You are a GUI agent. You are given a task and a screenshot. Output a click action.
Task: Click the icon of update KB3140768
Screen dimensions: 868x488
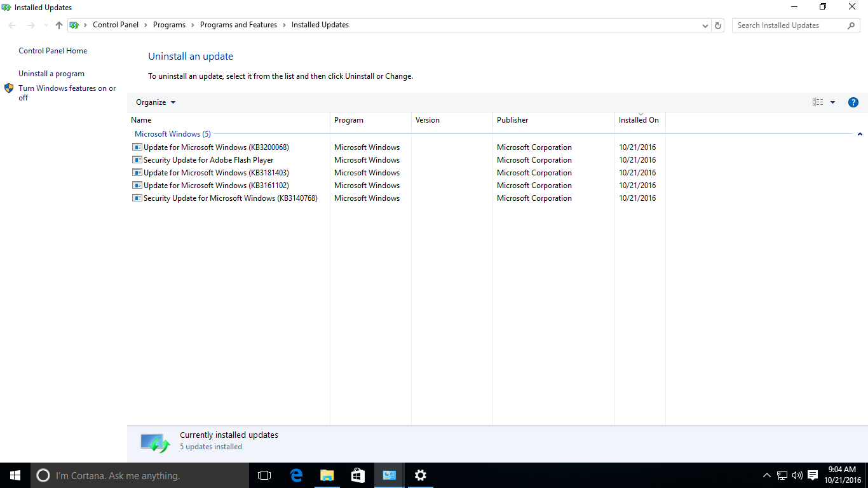click(x=137, y=198)
